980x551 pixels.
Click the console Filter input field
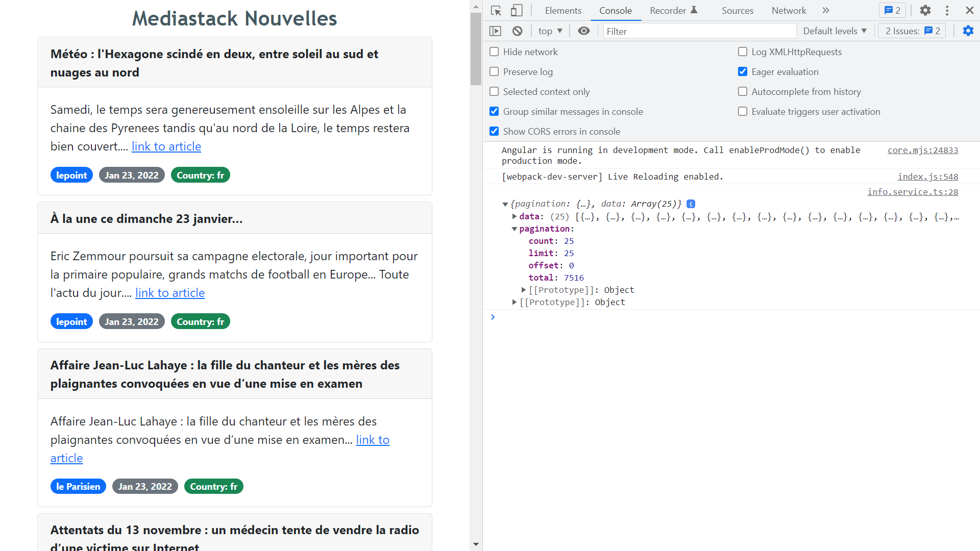[699, 31]
